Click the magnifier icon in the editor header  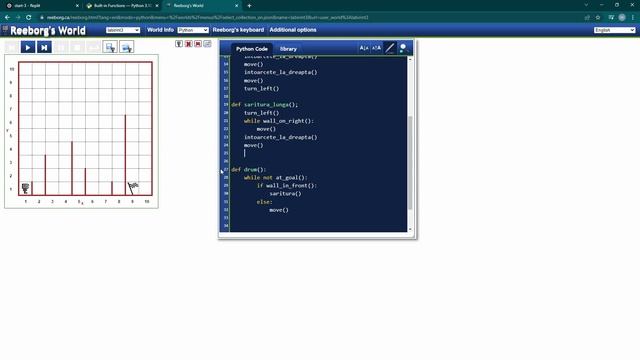click(x=403, y=48)
